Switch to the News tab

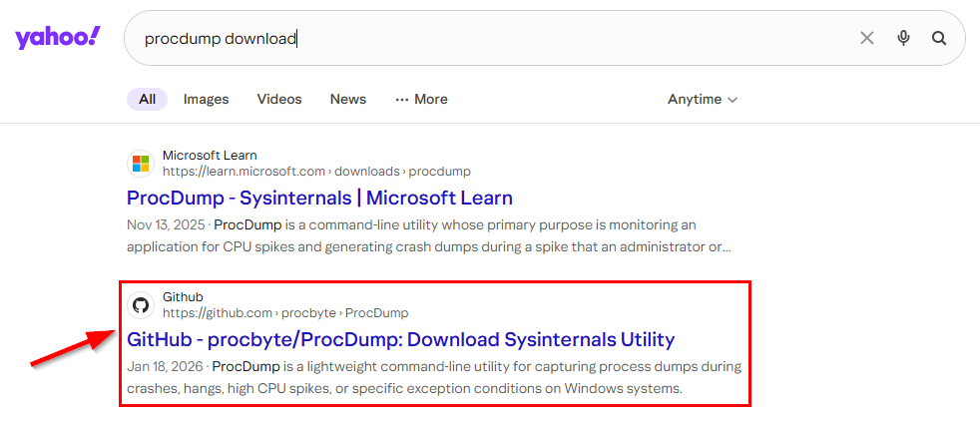(x=348, y=99)
